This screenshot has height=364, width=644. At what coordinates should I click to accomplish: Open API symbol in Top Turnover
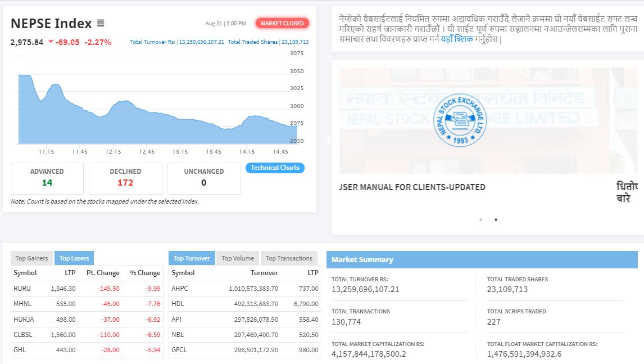click(176, 319)
